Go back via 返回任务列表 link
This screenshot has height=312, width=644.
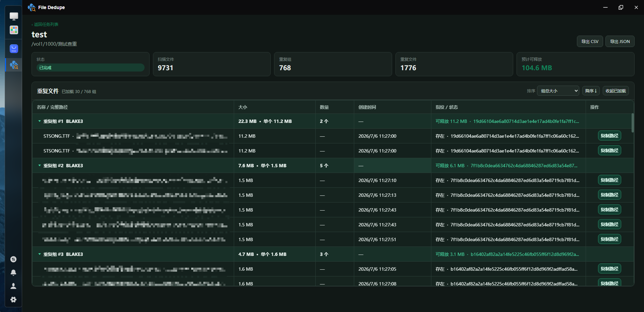coord(45,25)
